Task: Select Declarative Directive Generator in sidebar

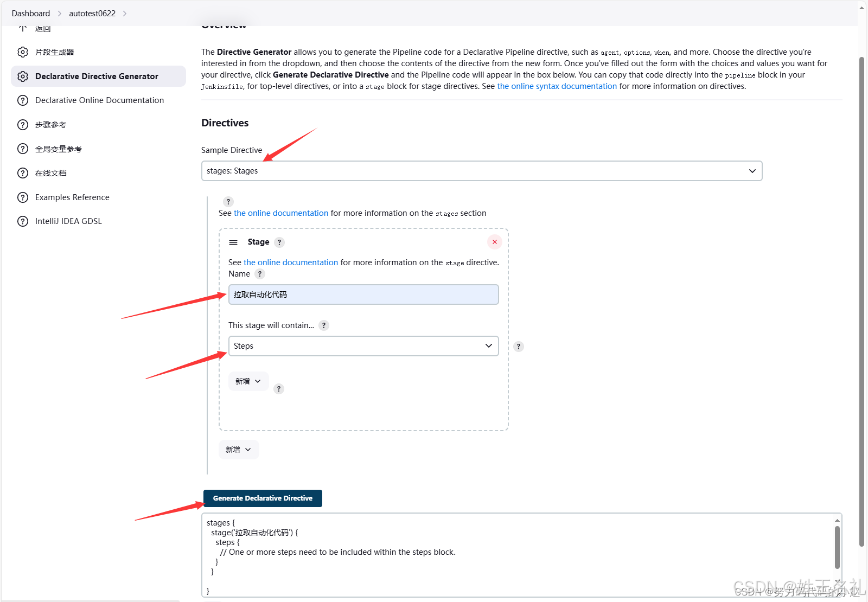Action: [x=98, y=76]
